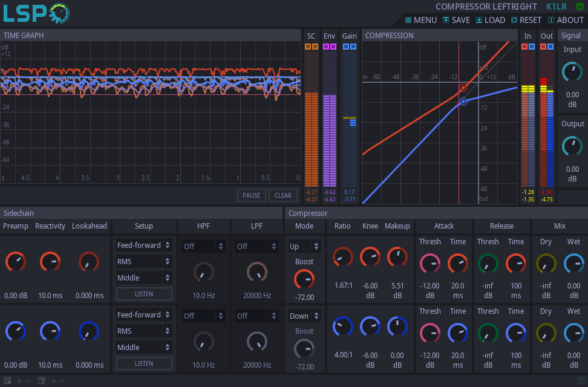Click the font scaling T icon
This screenshot has width=588, height=387.
42,380
